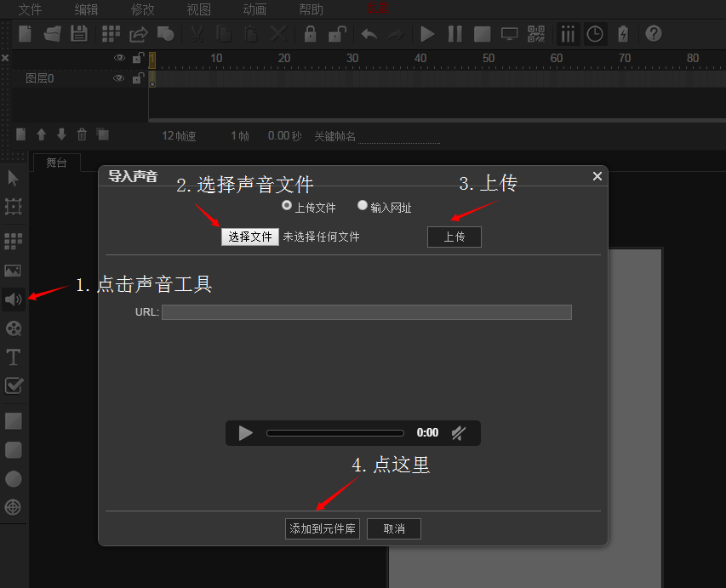Click inside the URL input field
726x588 pixels.
point(366,311)
